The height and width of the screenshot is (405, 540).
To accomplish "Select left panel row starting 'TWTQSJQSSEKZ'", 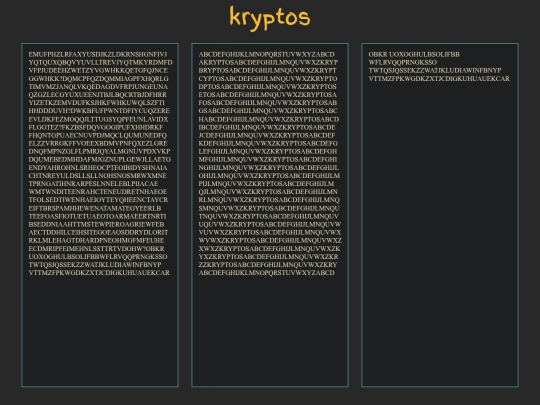I will 95,265.
